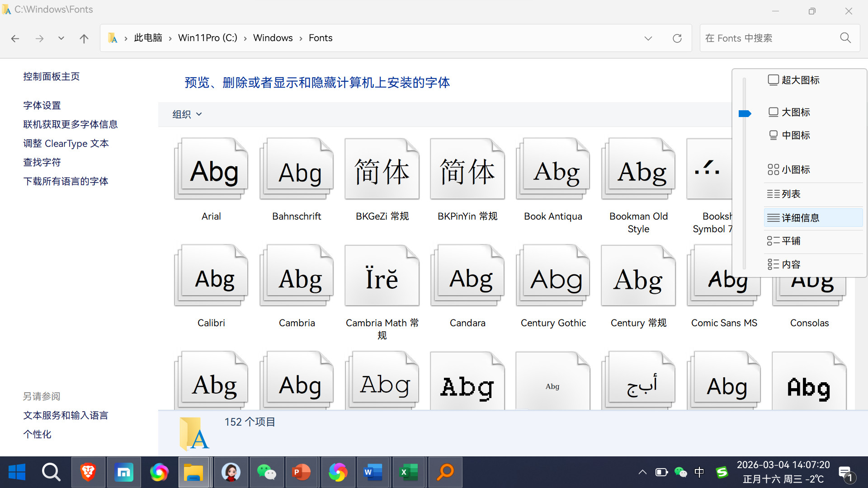The height and width of the screenshot is (488, 868).
Task: Open PowerPoint from the taskbar
Action: pyautogui.click(x=302, y=472)
